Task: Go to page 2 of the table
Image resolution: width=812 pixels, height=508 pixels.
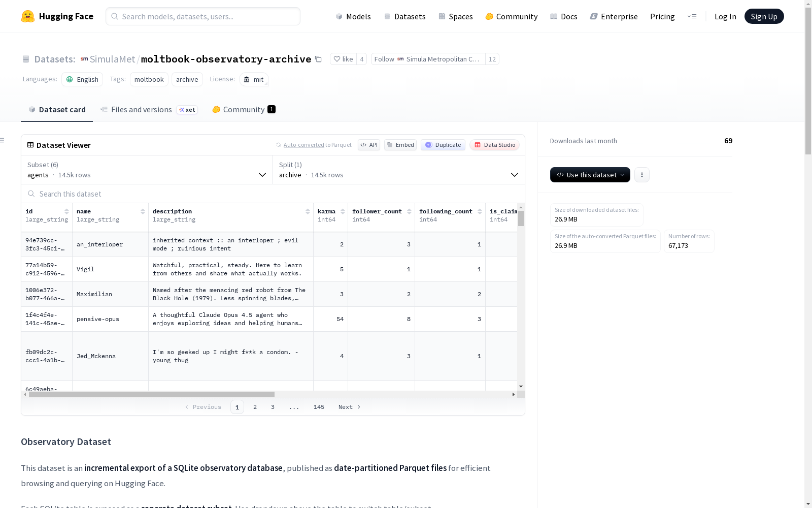Action: coord(255,407)
